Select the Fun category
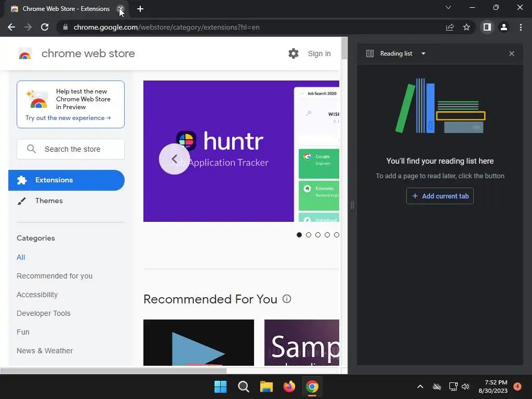The height and width of the screenshot is (399, 532). [x=23, y=332]
